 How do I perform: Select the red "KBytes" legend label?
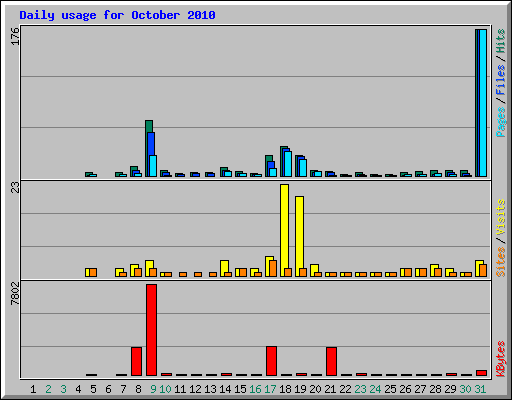[500, 359]
